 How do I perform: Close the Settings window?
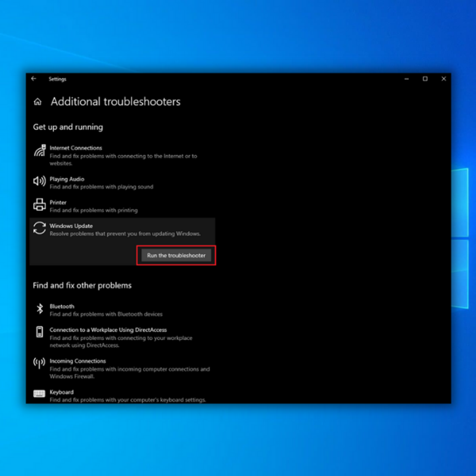coord(443,79)
